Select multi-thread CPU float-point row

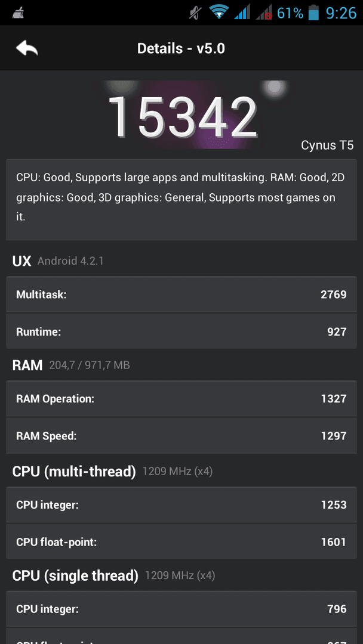tap(181, 541)
